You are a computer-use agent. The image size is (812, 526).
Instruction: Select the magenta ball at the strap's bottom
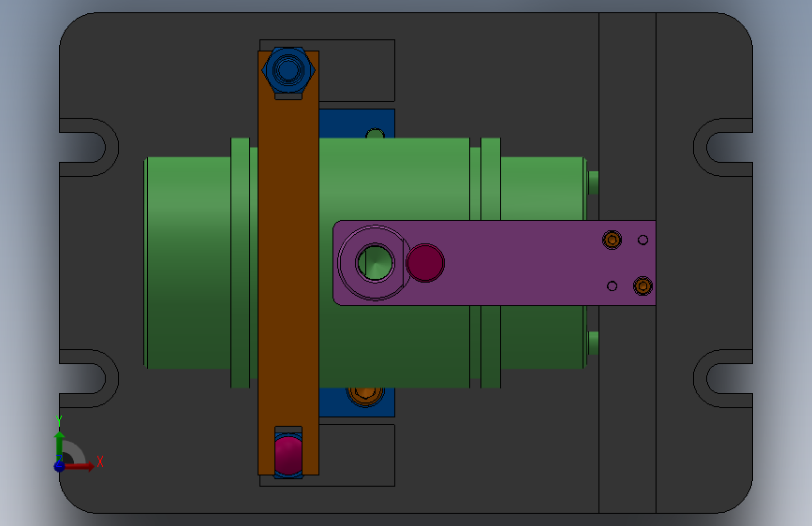pyautogui.click(x=288, y=455)
